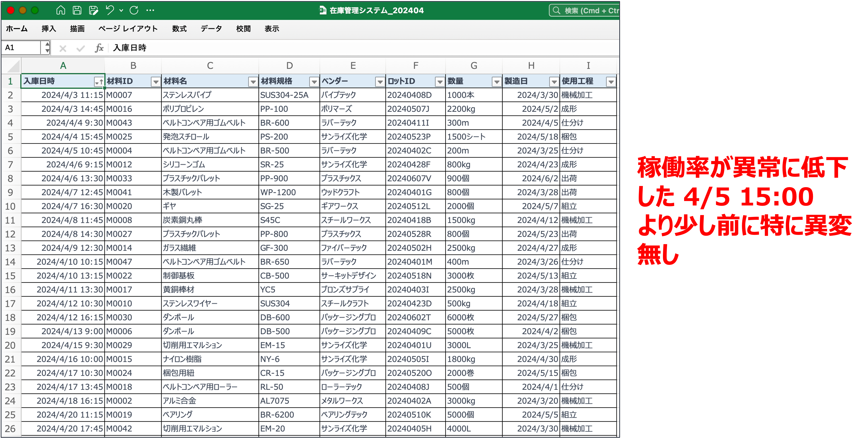Click the Redo circular arrow icon
Screen dimensions: 868x438
(x=134, y=10)
